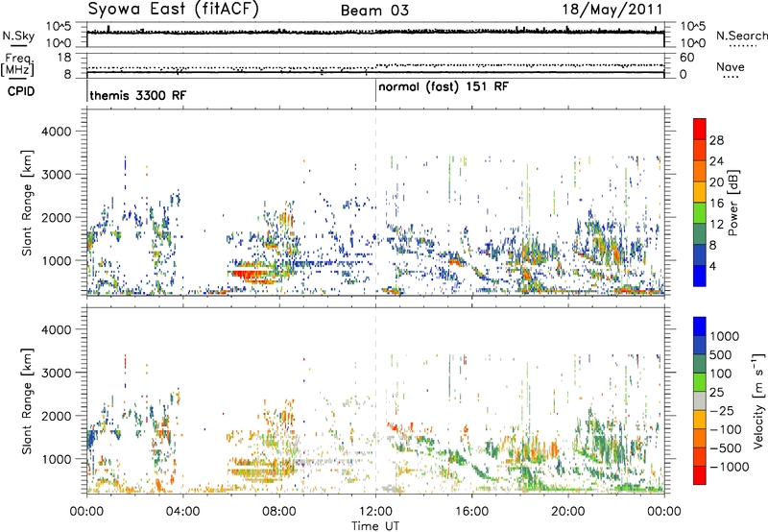Image resolution: width=768 pixels, height=532 pixels.
Task: Click the "60" tick of the Nave axis
Action: click(x=686, y=58)
